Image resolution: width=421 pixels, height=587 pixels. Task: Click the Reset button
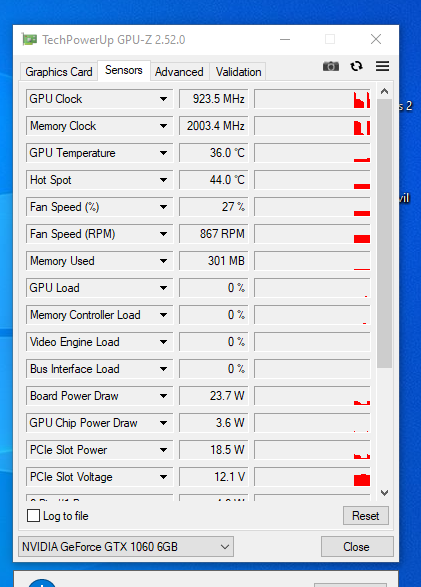click(366, 515)
